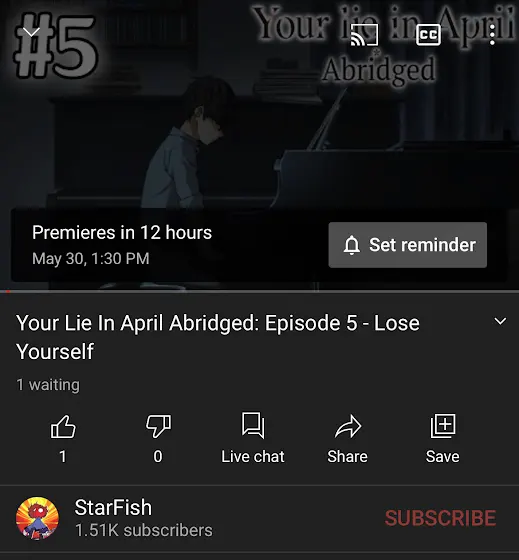Toggle closed captions CC icon
Image resolution: width=519 pixels, height=560 pixels.
click(428, 35)
